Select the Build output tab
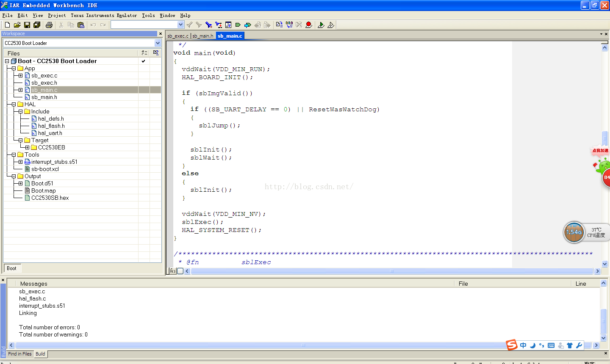This screenshot has height=364, width=610. tap(40, 354)
